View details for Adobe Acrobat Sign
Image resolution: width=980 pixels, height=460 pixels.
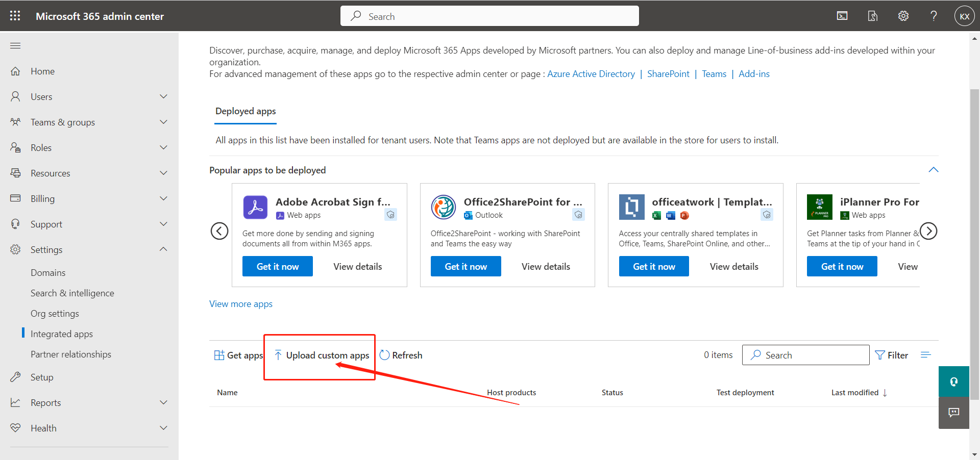(358, 266)
